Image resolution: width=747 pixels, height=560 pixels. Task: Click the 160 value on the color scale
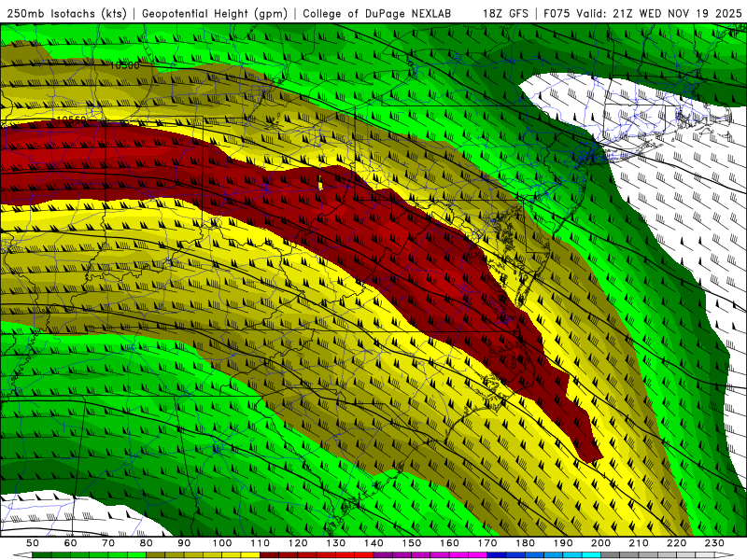click(x=449, y=543)
